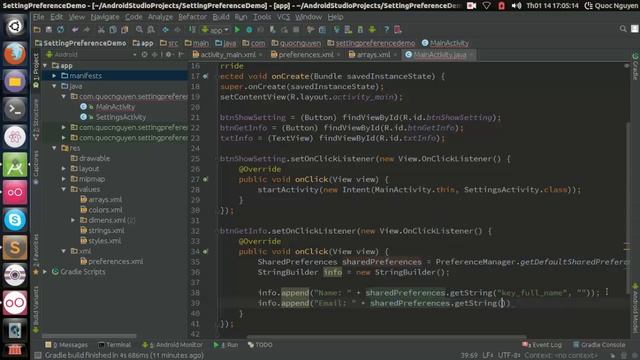Screen dimensions: 640x360
Task: Click the override gutter icon on line 34
Action: (x=205, y=251)
